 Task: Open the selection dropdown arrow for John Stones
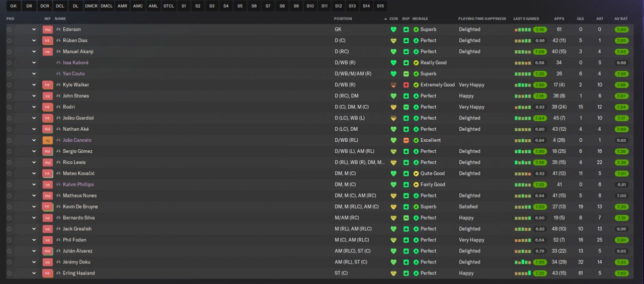pyautogui.click(x=34, y=96)
